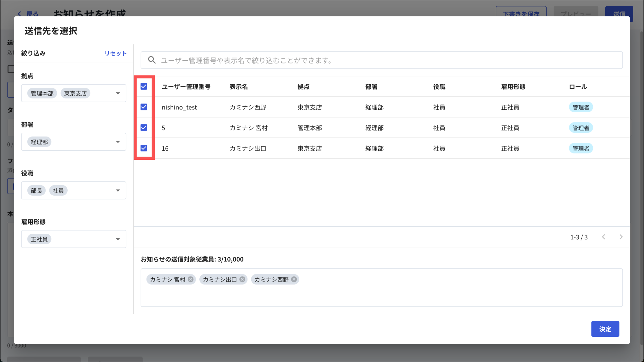Remove カミナシ西野 chip with x icon

pos(294,279)
